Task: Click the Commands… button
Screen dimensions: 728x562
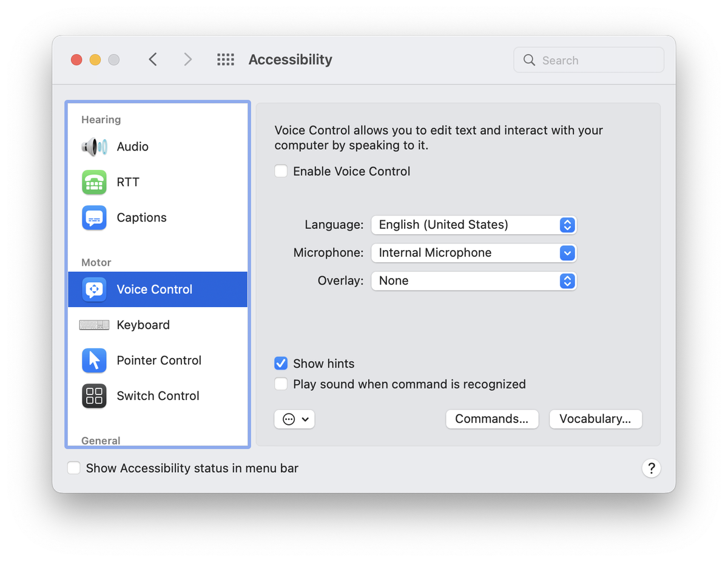Action: (x=492, y=419)
